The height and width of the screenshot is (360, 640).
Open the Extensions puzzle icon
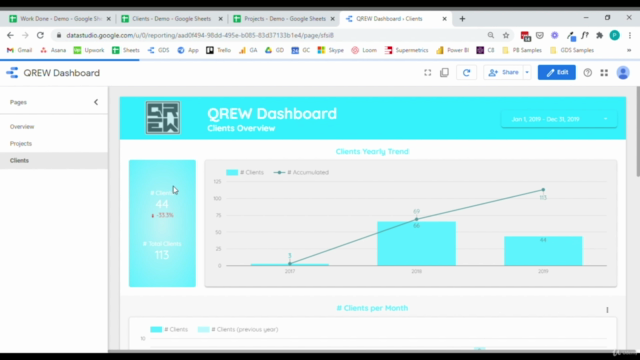[599, 36]
